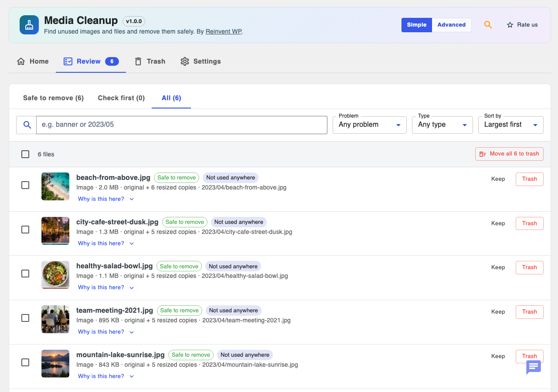
Task: Open the Type filter dropdown
Action: tap(442, 125)
